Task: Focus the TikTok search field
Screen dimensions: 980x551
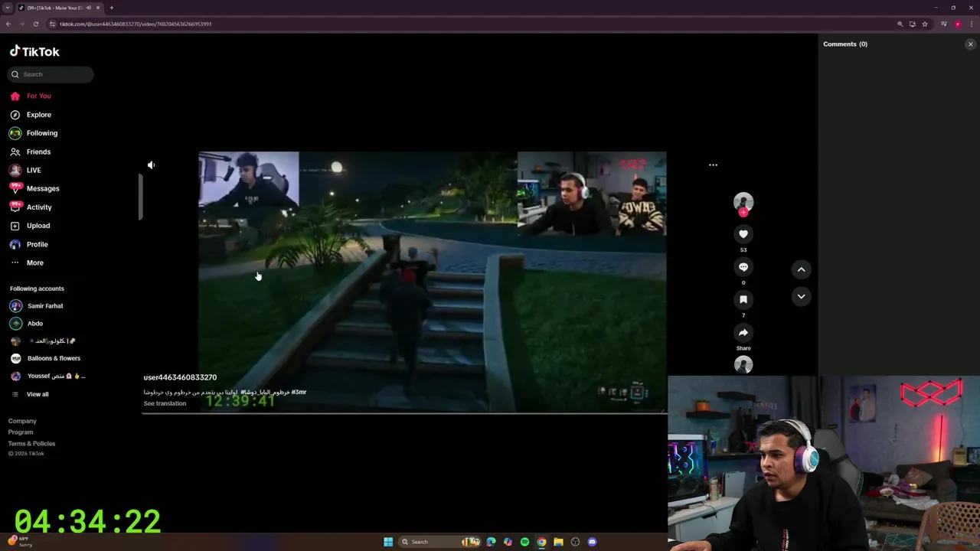Action: [51, 74]
